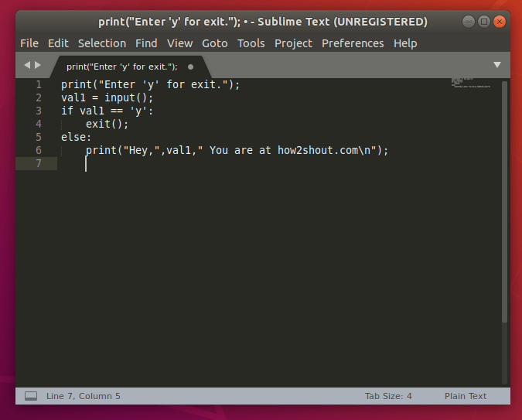The width and height of the screenshot is (522, 420).
Task: Open the Help menu
Action: click(x=405, y=43)
